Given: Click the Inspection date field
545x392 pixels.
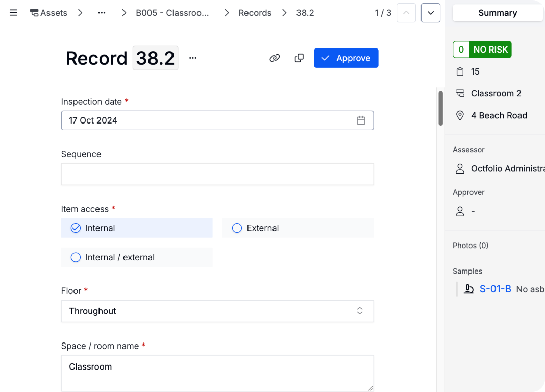Looking at the screenshot, I should coord(217,120).
